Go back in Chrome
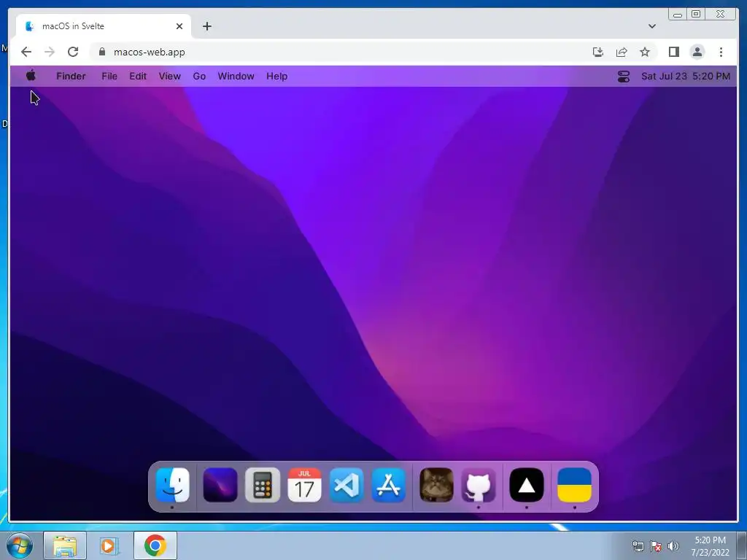The height and width of the screenshot is (560, 747). (x=26, y=52)
